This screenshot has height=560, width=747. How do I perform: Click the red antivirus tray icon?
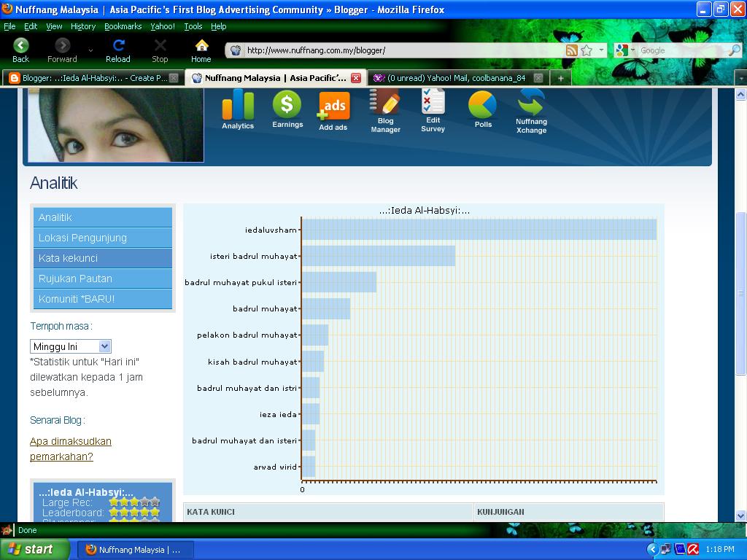[693, 550]
